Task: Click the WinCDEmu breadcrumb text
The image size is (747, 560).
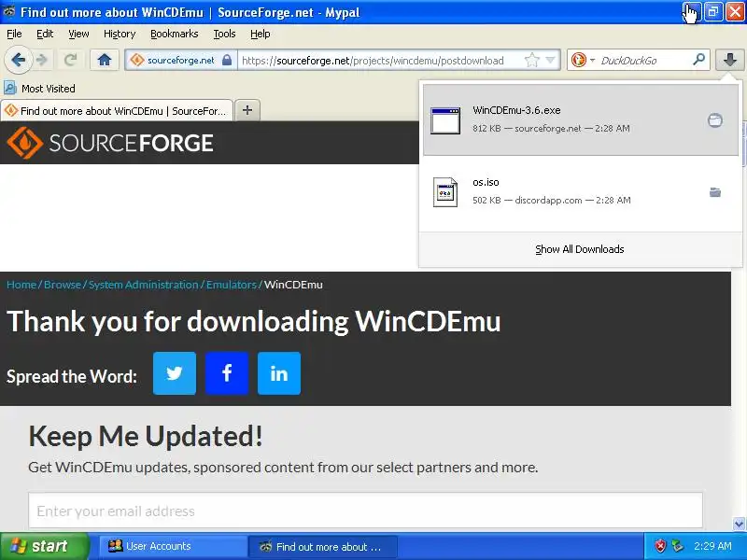Action: pos(293,285)
